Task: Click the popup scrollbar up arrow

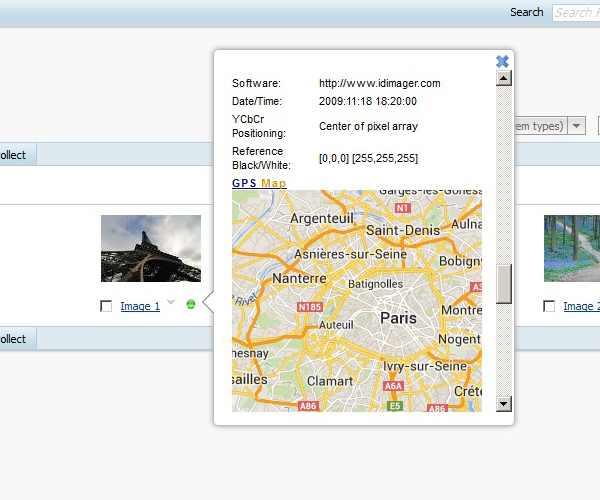Action: (504, 78)
